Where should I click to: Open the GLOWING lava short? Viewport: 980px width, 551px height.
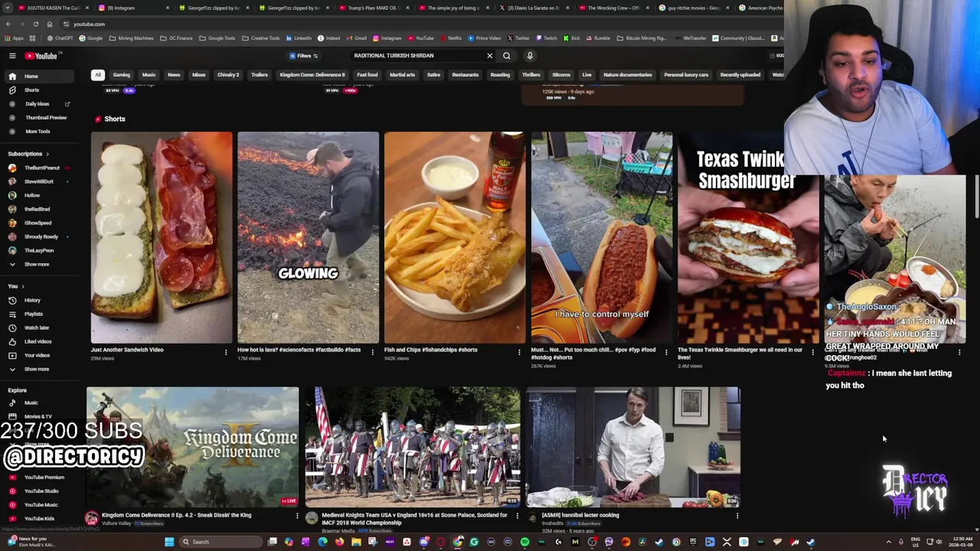click(308, 237)
